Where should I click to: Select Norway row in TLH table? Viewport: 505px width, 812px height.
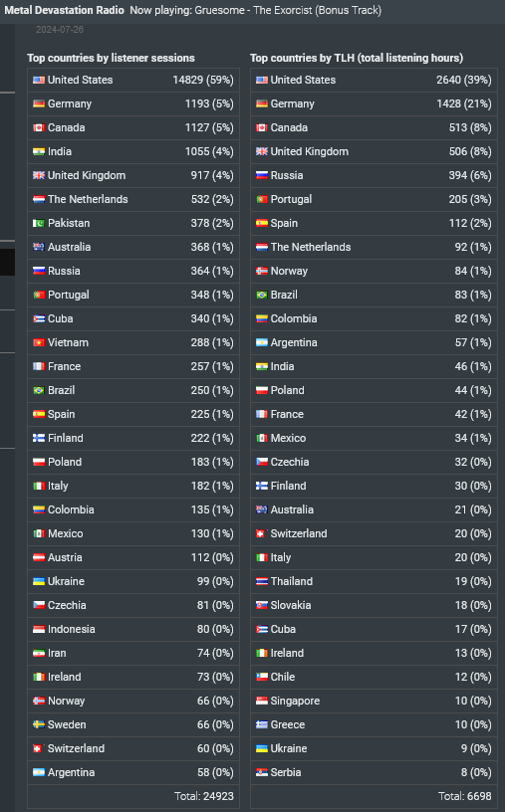coord(374,271)
